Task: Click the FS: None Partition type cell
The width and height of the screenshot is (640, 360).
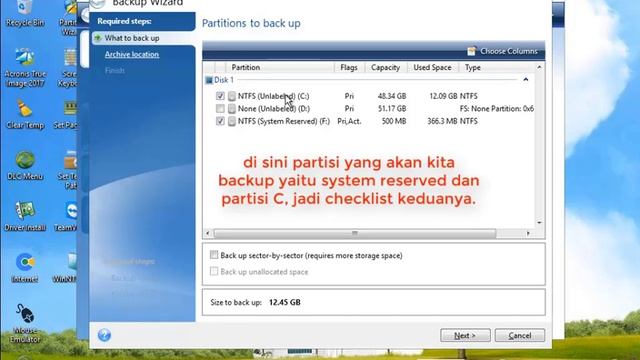Action: (497, 109)
